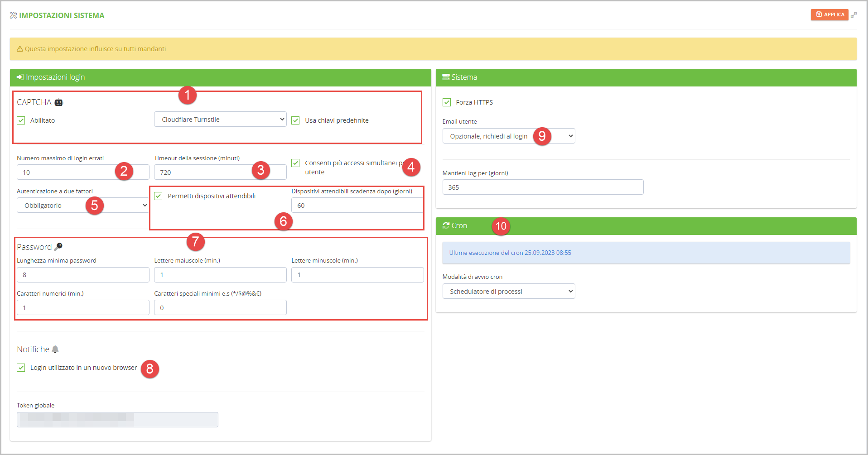Disable the CAPTCHA Abilitato checkbox
The width and height of the screenshot is (868, 455).
coord(21,120)
